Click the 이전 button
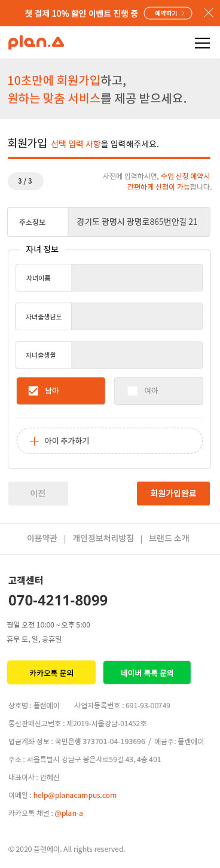The width and height of the screenshot is (220, 868). [38, 494]
